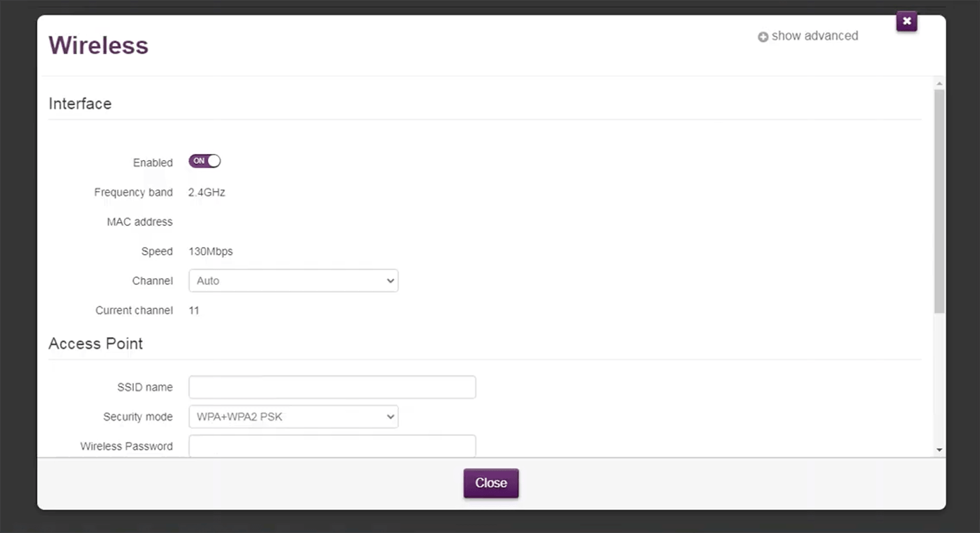Focus the SSID name input field

332,387
